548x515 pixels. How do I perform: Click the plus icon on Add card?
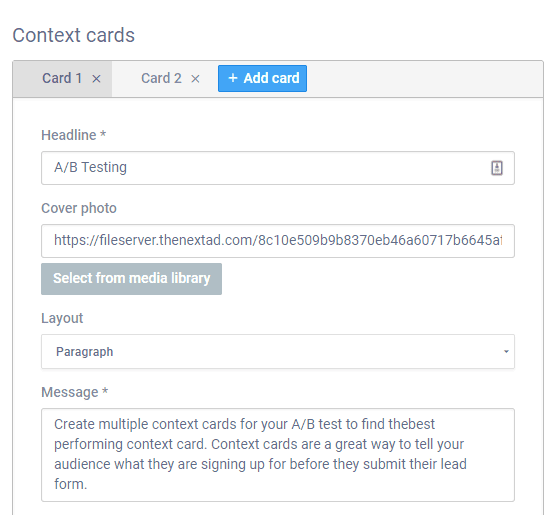[x=233, y=78]
